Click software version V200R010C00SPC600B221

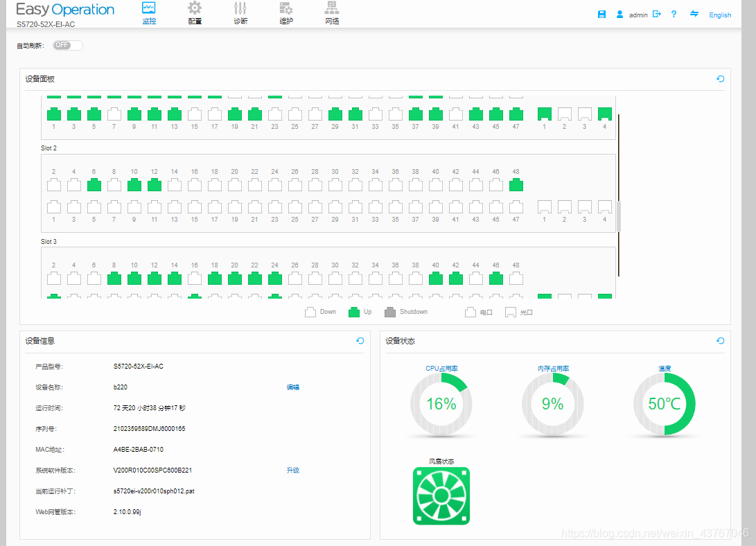pos(152,470)
